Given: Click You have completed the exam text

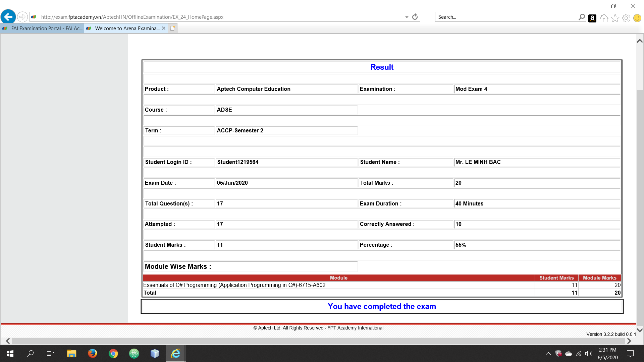Looking at the screenshot, I should pyautogui.click(x=382, y=306).
